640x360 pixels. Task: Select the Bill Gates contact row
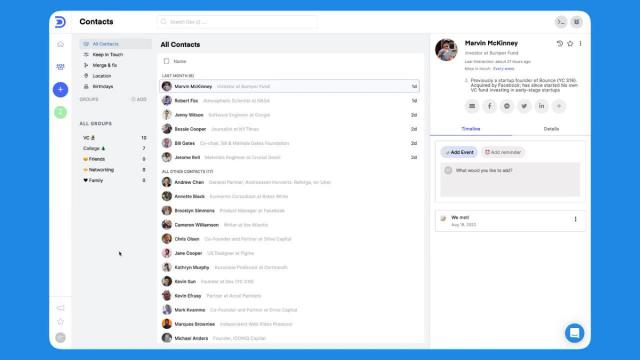[289, 143]
